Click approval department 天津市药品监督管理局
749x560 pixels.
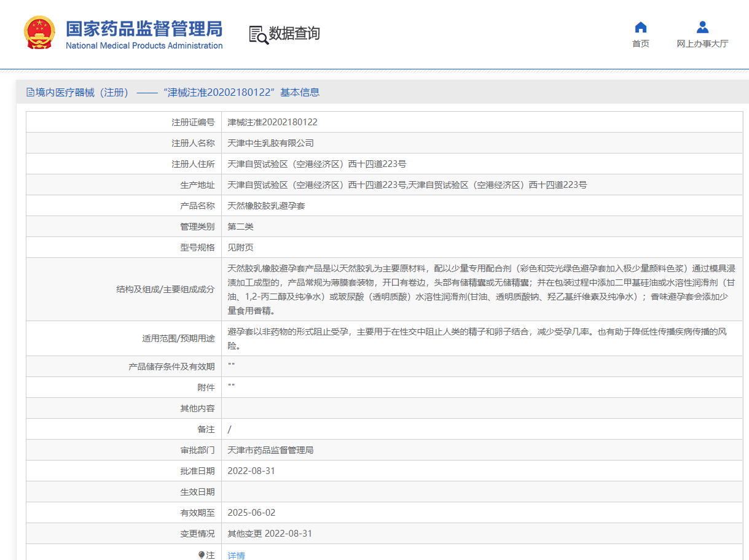tap(270, 450)
